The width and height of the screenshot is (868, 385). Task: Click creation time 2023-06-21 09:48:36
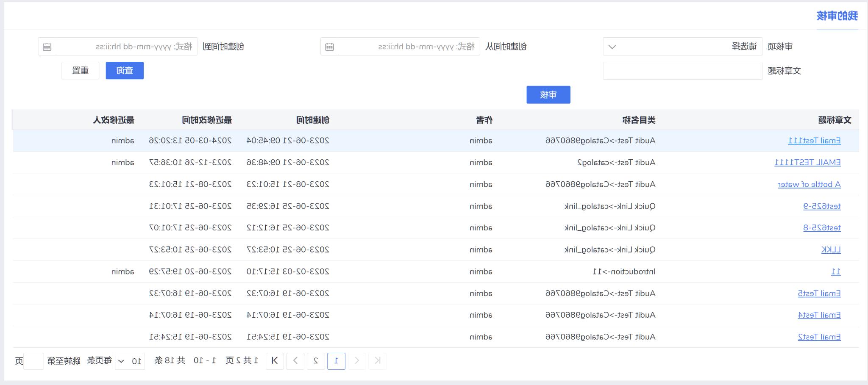tap(288, 163)
